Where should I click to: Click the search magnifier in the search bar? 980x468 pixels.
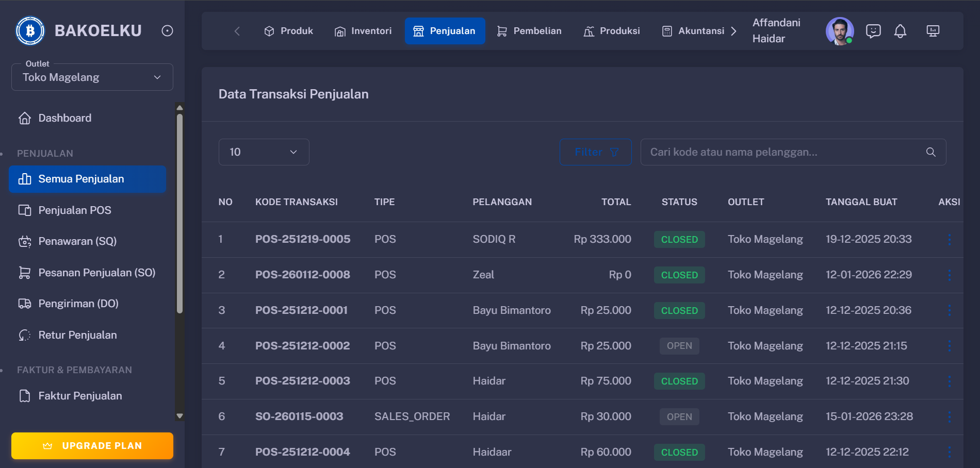click(x=930, y=152)
